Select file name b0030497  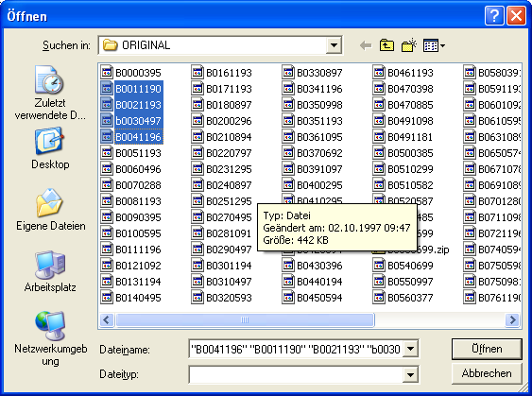(138, 120)
